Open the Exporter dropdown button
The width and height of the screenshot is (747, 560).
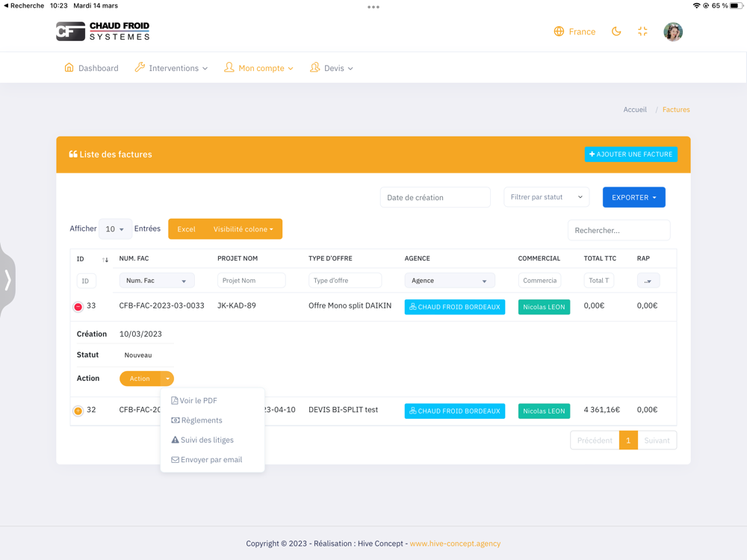633,197
